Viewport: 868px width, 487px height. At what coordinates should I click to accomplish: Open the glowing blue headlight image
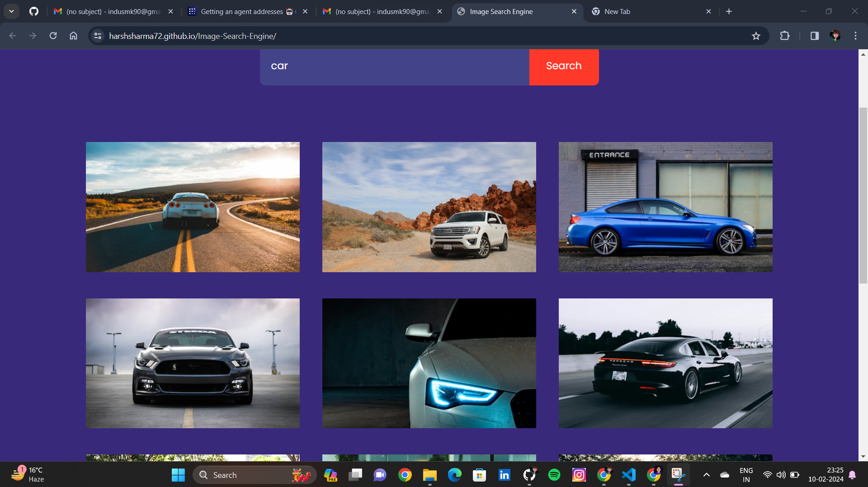(429, 363)
